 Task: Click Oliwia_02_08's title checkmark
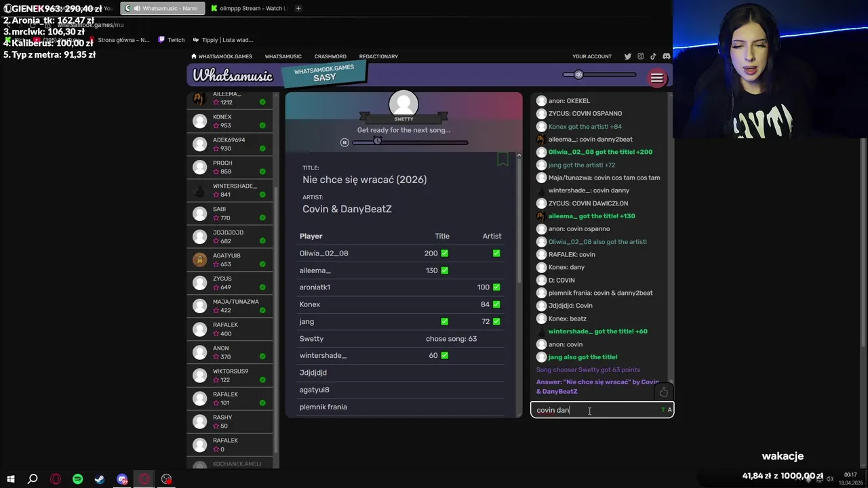445,253
